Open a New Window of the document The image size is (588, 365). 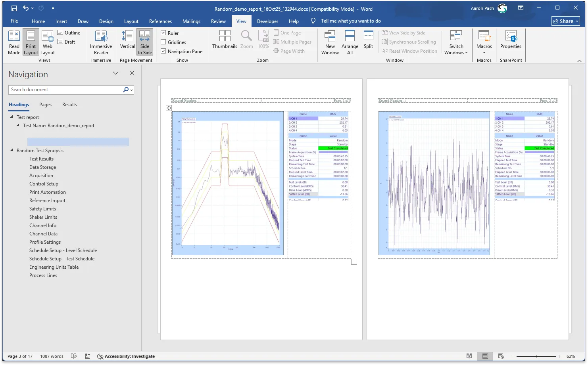coord(330,42)
